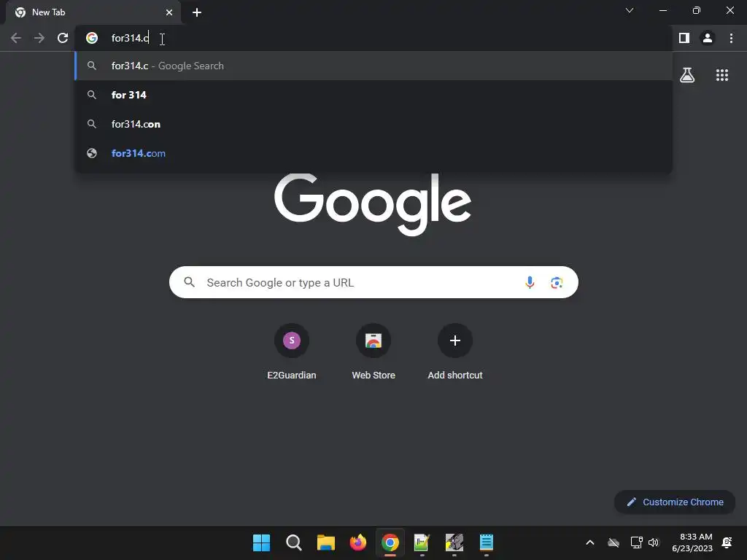
Task: Open File Explorer from the taskbar
Action: pos(326,542)
